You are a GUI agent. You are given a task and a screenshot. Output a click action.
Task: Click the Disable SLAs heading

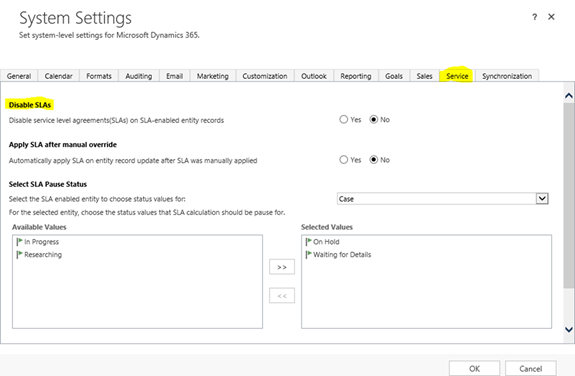coord(30,105)
